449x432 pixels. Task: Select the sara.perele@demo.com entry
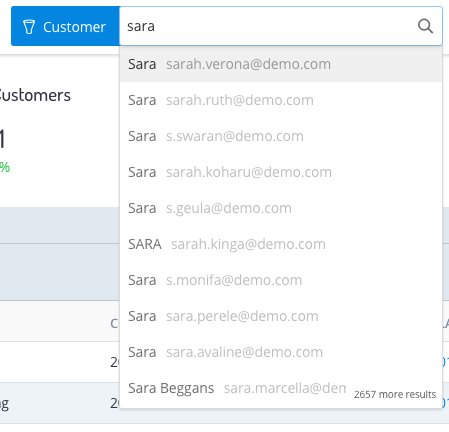click(281, 316)
